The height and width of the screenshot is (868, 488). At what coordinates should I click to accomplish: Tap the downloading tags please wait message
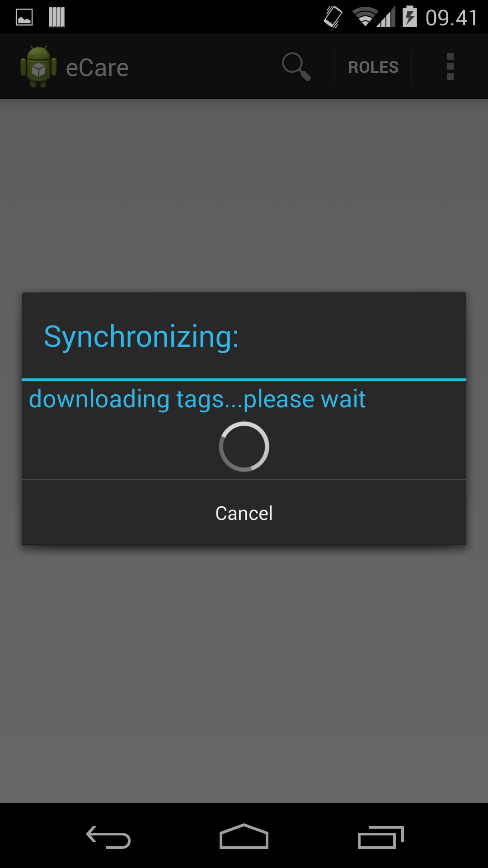point(197,399)
